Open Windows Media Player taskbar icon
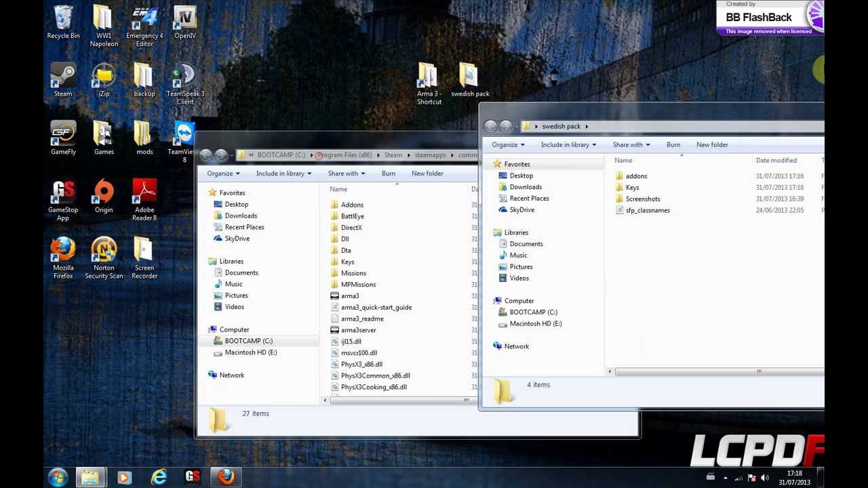 pyautogui.click(x=124, y=477)
